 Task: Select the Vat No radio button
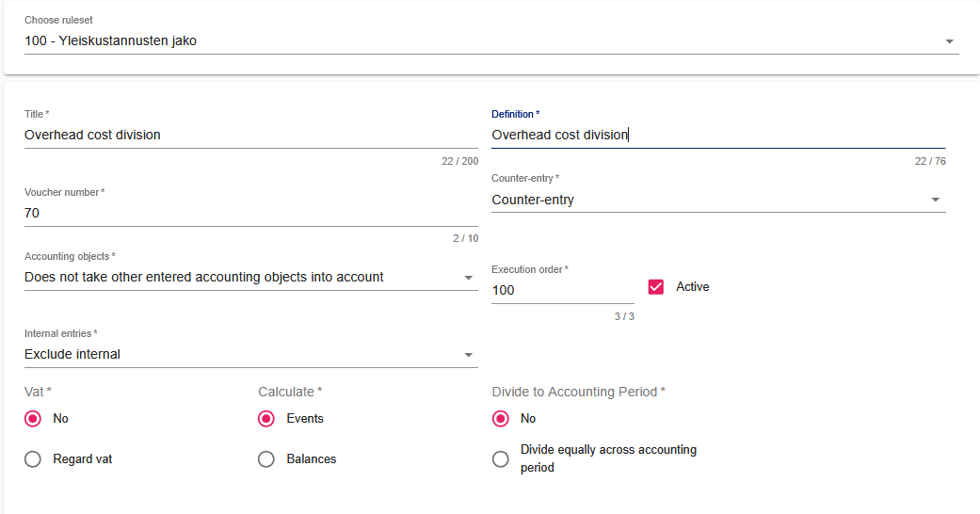tap(33, 419)
